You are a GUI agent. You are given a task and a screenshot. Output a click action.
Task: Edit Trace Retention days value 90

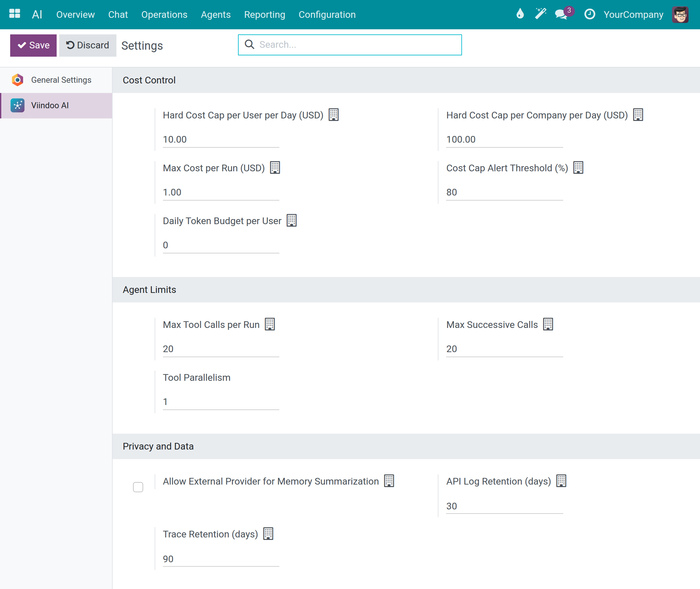221,559
